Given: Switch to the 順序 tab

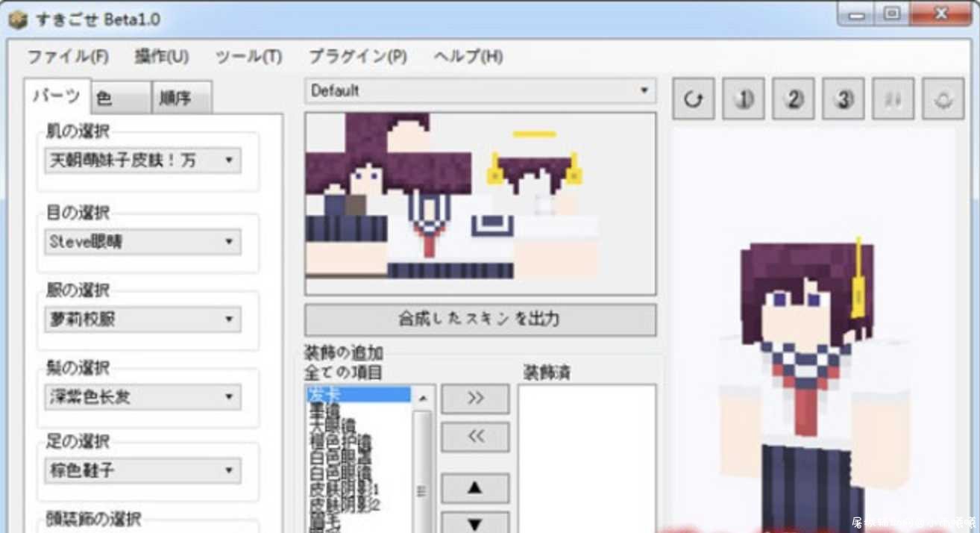Looking at the screenshot, I should [182, 98].
